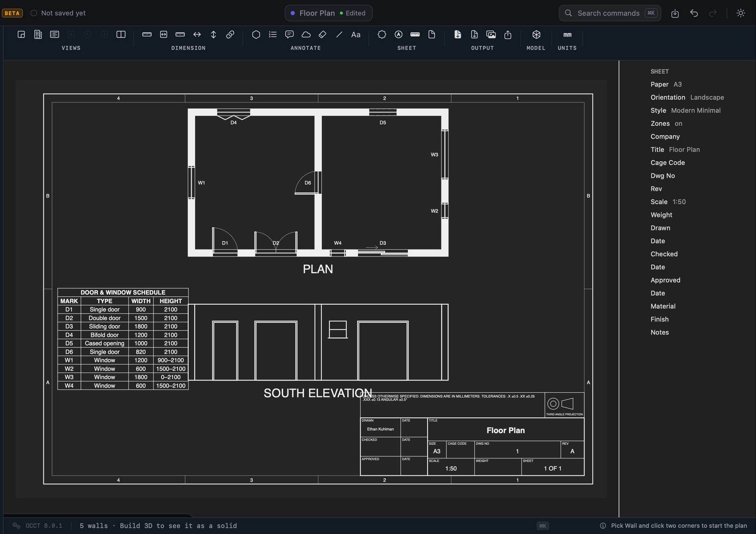Click the OCCT 8.0.1 status entry
The width and height of the screenshot is (756, 534).
coord(38,525)
